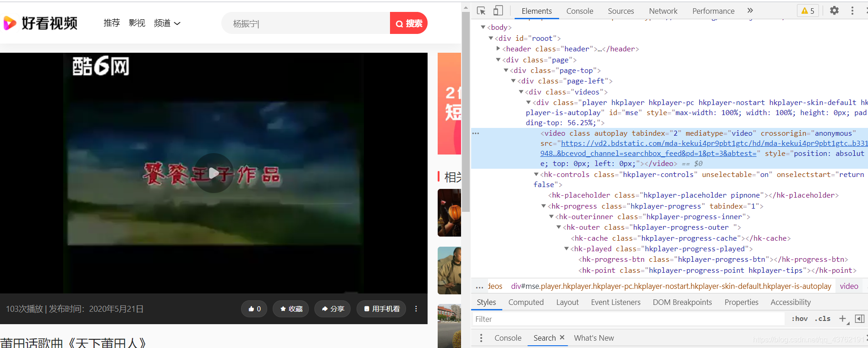
Task: Click the warnings count badge showing 5
Action: [x=808, y=11]
